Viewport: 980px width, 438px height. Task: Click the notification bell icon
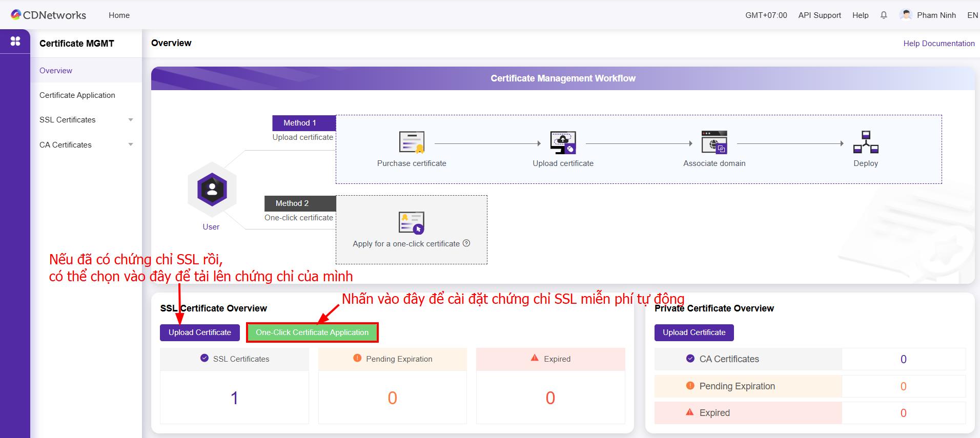point(884,15)
